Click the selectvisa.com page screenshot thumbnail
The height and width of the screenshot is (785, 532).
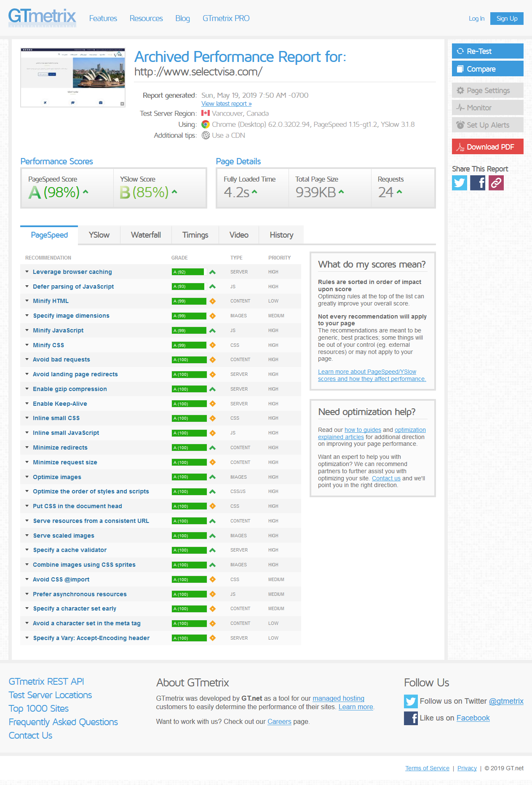[73, 78]
